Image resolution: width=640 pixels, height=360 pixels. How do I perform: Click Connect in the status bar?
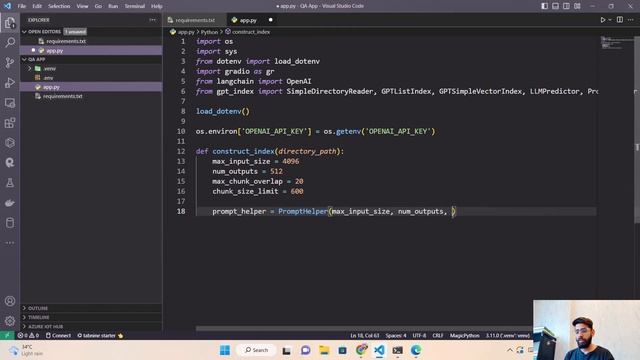[x=58, y=336]
